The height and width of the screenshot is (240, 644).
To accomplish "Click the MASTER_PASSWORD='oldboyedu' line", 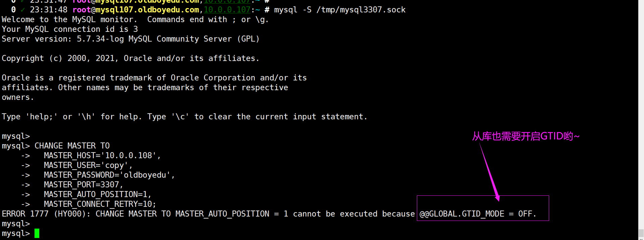I will (x=109, y=175).
